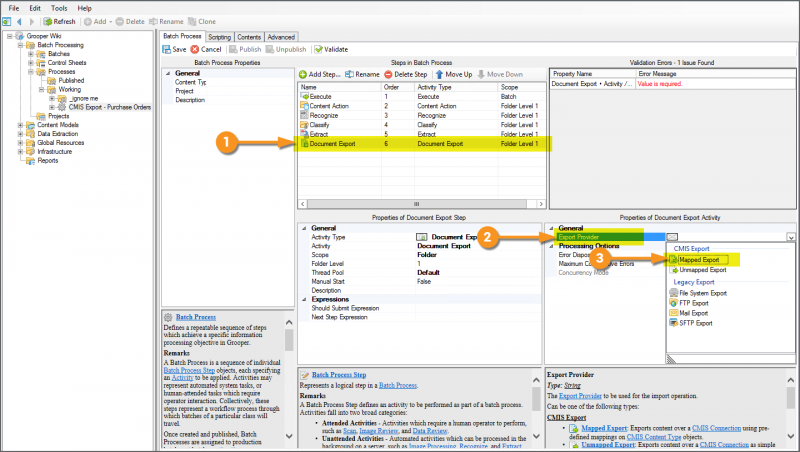This screenshot has width=800, height=452.
Task: Collapse the Batch Processing tree node
Action: 20,45
